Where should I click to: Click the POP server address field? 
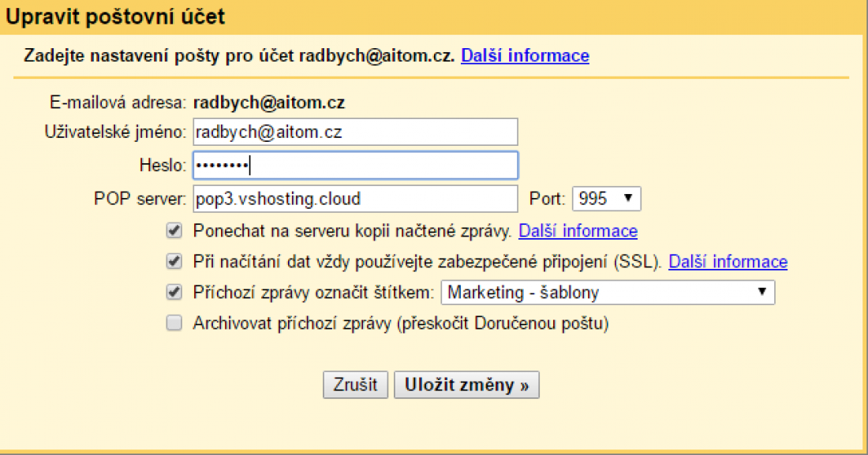355,199
